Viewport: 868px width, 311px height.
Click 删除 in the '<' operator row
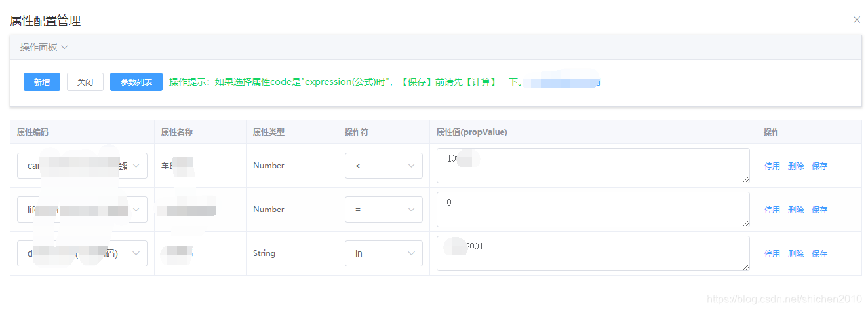(x=796, y=166)
